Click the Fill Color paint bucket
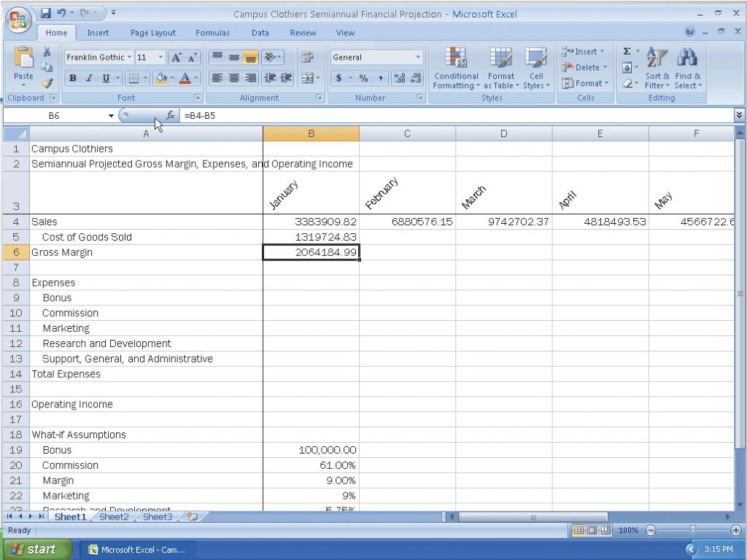The width and height of the screenshot is (747, 560). [161, 78]
